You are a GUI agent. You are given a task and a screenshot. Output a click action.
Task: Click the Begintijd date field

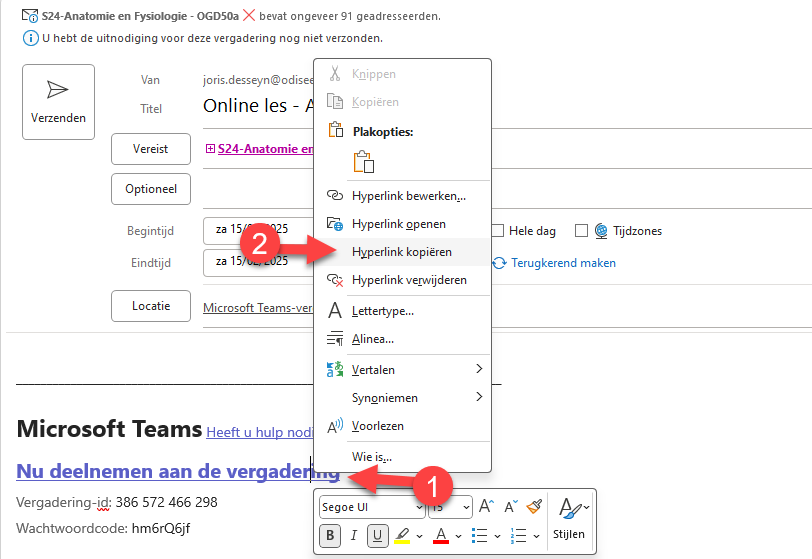[258, 230]
